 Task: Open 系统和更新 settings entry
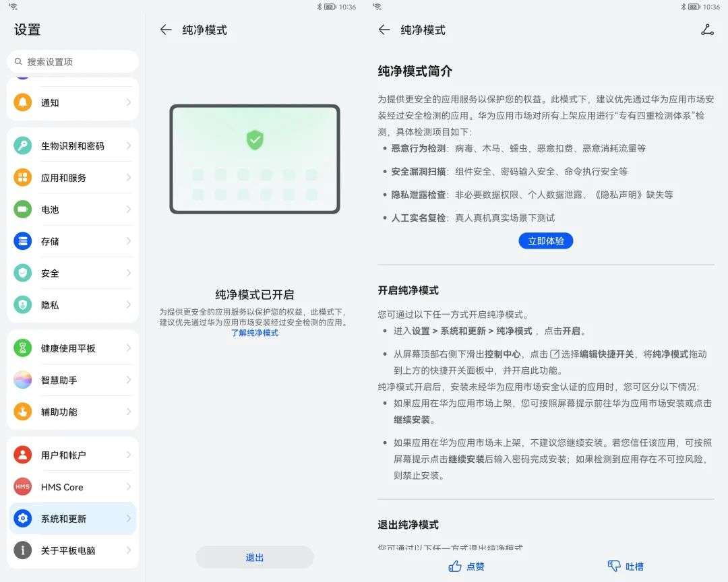[73, 519]
